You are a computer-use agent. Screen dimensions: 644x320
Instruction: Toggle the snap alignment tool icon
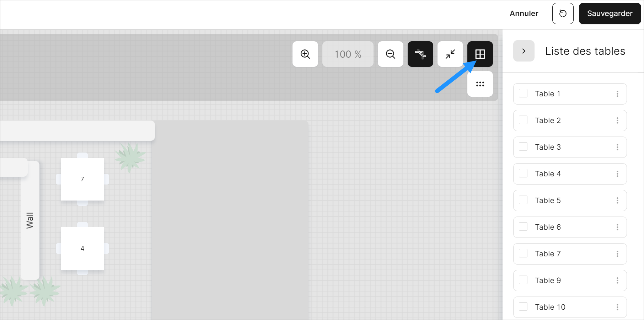420,54
